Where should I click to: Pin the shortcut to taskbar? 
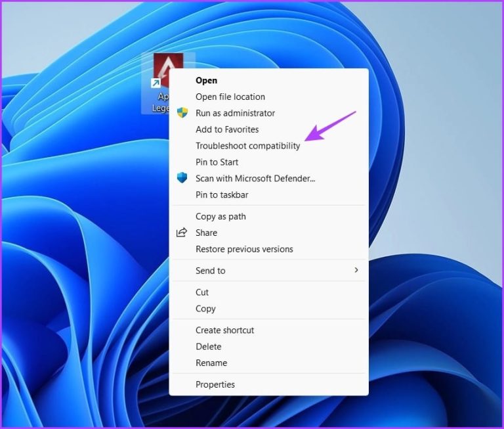(222, 195)
